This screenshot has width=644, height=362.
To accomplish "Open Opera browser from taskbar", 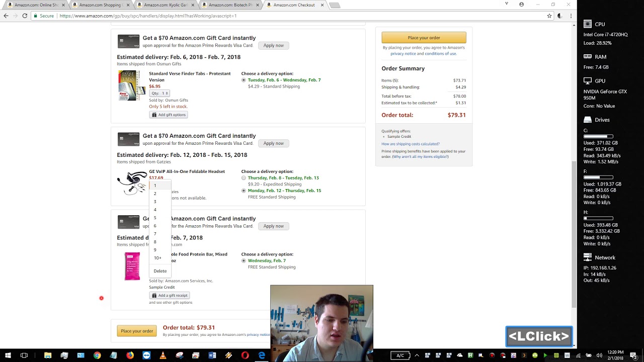I will (x=245, y=355).
